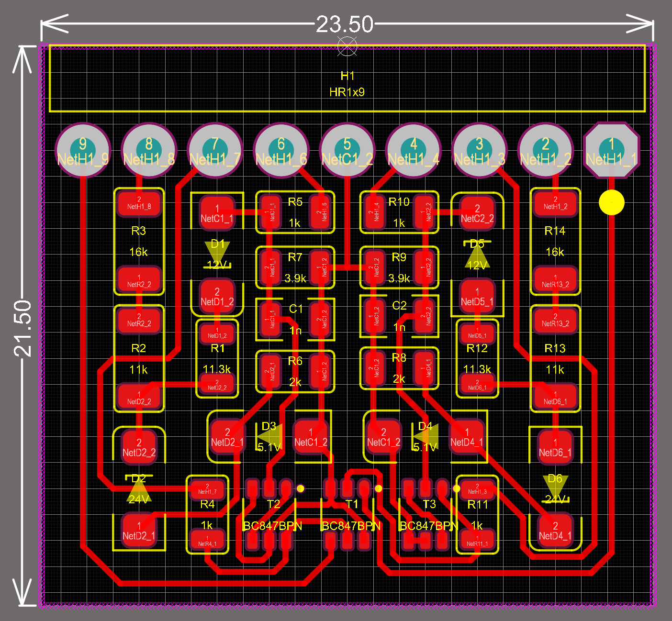Click the R6 2k value text
Screen dimensions: 672x621
click(x=295, y=382)
